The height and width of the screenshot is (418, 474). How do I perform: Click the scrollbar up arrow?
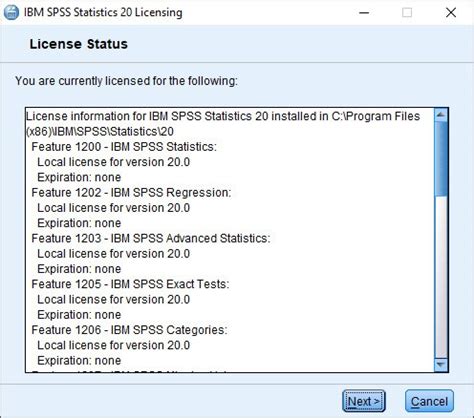coord(441,115)
